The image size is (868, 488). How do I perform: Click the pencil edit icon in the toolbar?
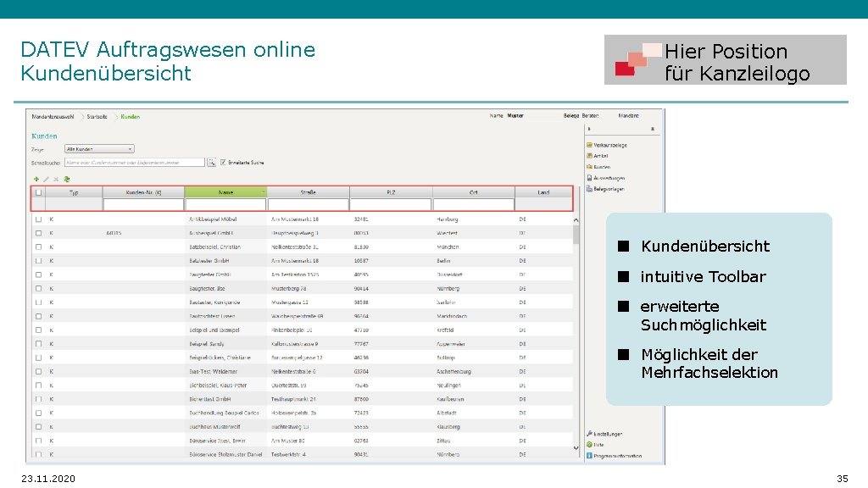pyautogui.click(x=47, y=180)
